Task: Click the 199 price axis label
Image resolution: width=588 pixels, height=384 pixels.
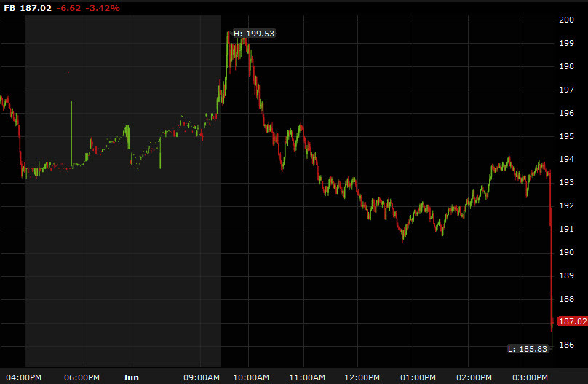Action: tap(566, 43)
